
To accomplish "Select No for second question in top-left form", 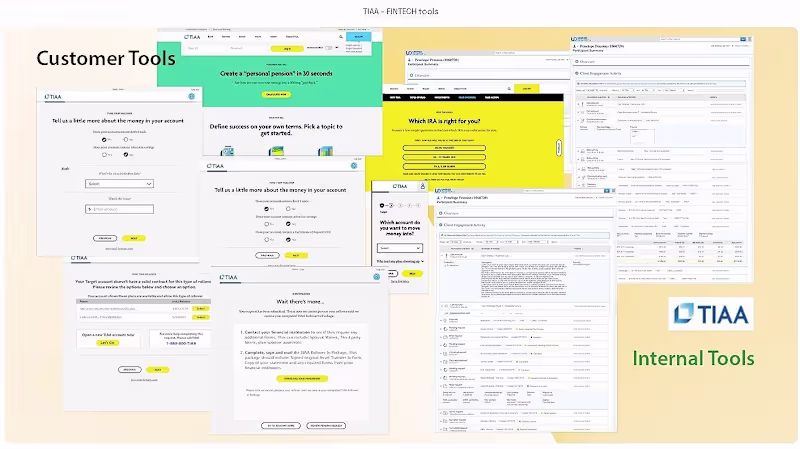I will pyautogui.click(x=126, y=154).
